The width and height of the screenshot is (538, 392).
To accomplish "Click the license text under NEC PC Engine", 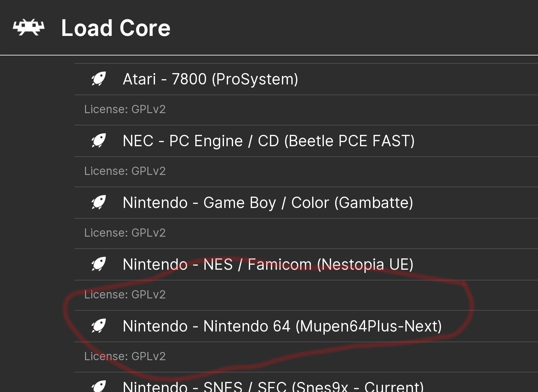I will pos(125,171).
